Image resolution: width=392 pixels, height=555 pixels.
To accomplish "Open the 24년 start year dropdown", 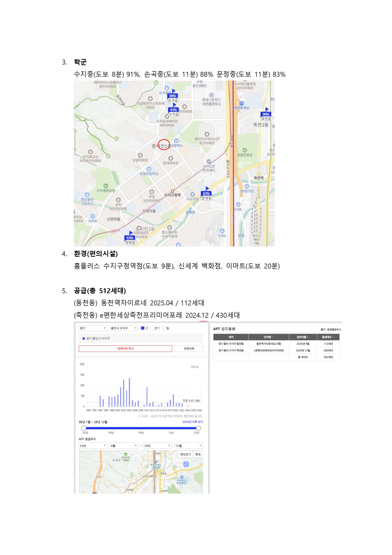I will tap(93, 446).
